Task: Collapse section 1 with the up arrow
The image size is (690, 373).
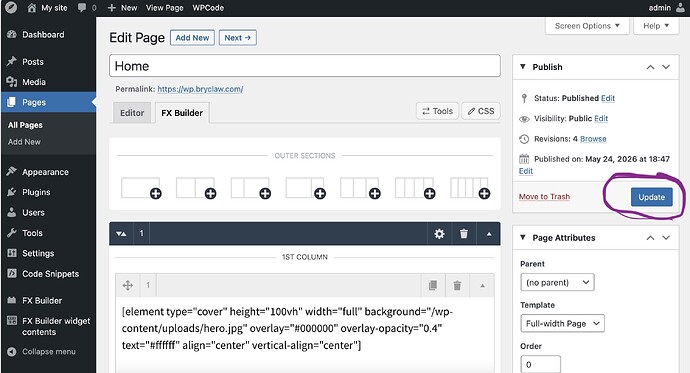Action: point(488,234)
